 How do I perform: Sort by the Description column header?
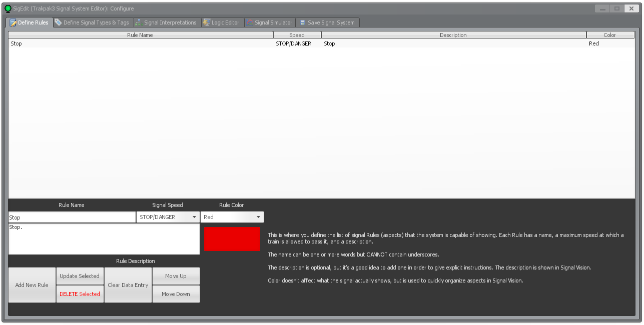[453, 35]
